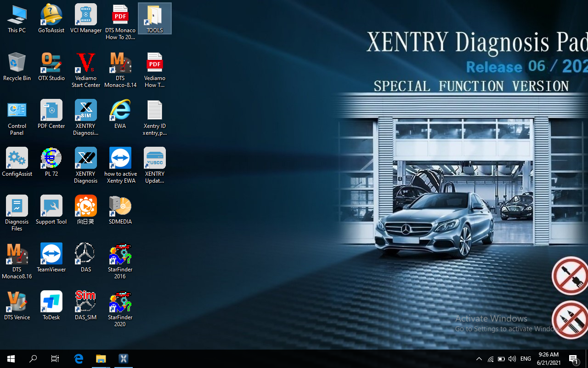Viewport: 588px width, 368px height.
Task: Open Diagnosis Files shortcut
Action: pos(17,213)
